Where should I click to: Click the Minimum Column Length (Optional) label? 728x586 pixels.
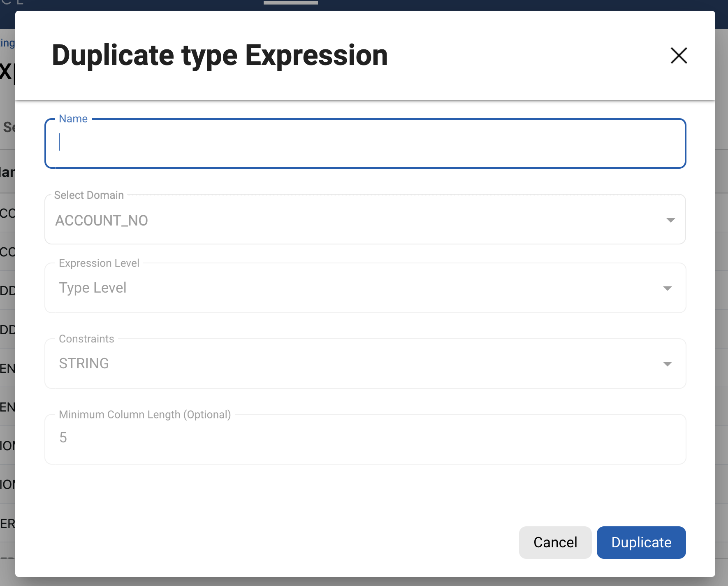click(145, 414)
